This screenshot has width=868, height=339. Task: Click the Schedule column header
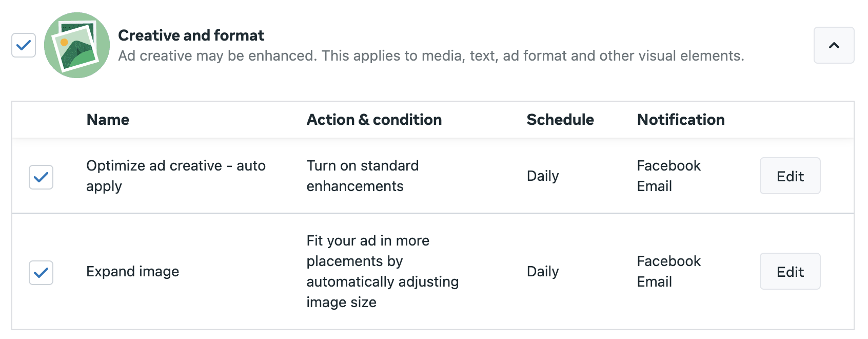pos(560,120)
